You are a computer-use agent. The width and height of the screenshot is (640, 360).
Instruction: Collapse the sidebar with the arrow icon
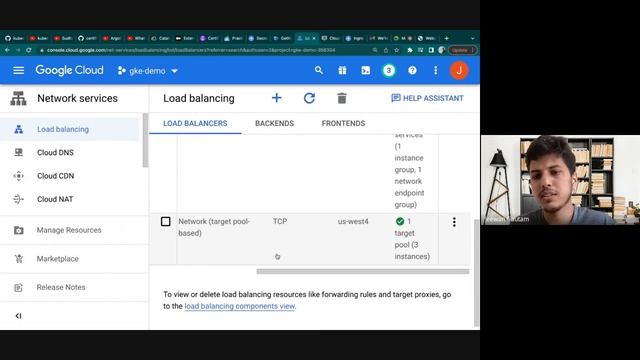(x=18, y=316)
